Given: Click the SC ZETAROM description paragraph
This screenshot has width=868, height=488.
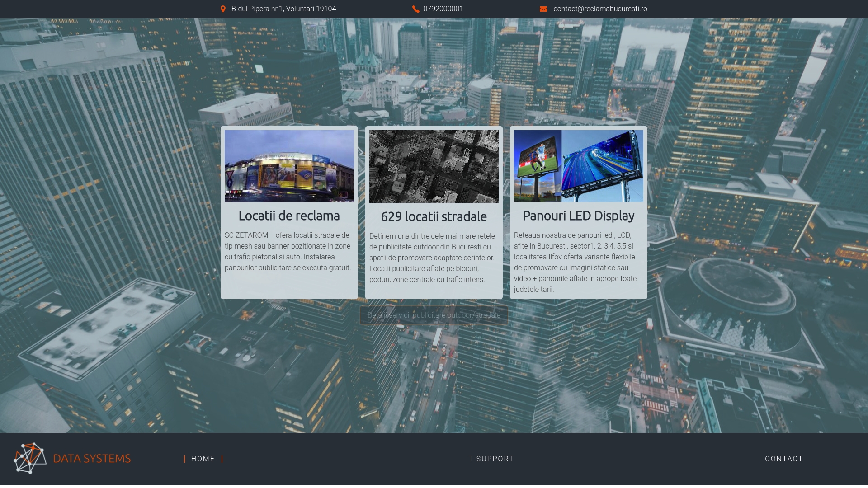Looking at the screenshot, I should (x=288, y=252).
